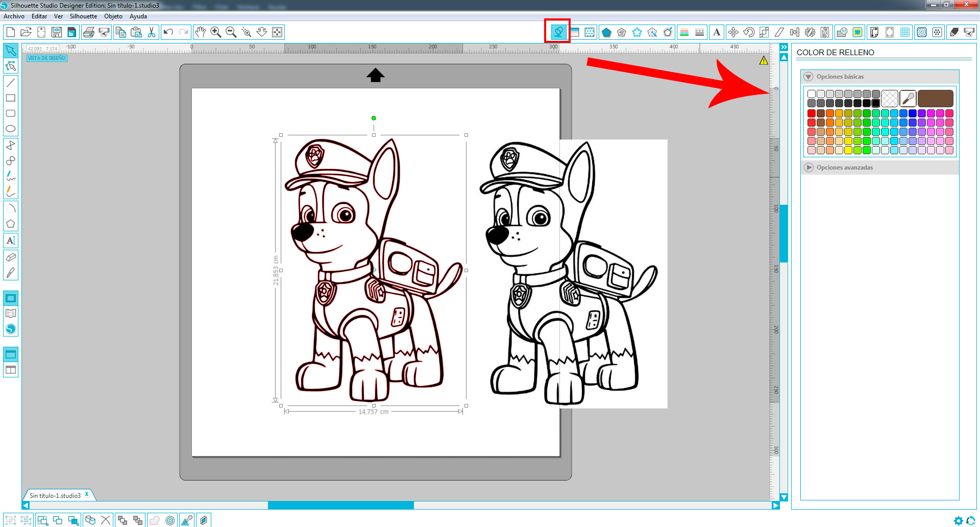
Task: Click the warning triangle icon
Action: 764,60
